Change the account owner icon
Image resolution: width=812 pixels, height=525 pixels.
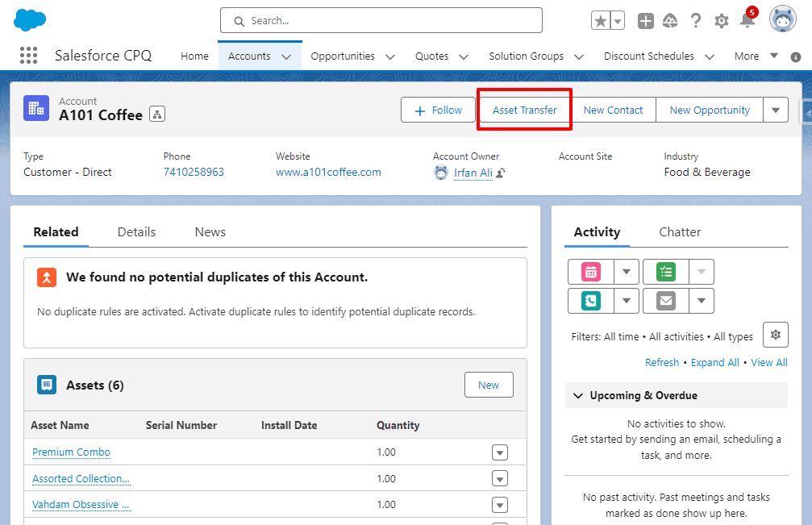coord(501,173)
